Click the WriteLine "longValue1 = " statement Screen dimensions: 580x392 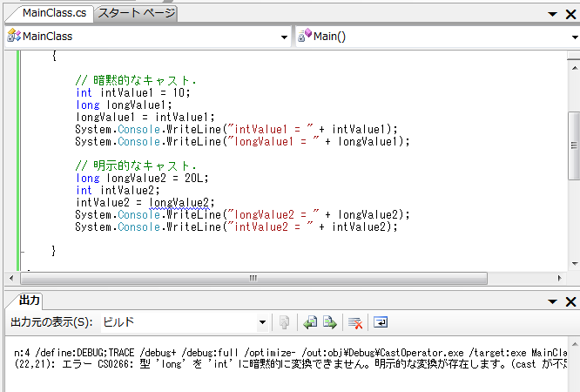[x=242, y=141]
